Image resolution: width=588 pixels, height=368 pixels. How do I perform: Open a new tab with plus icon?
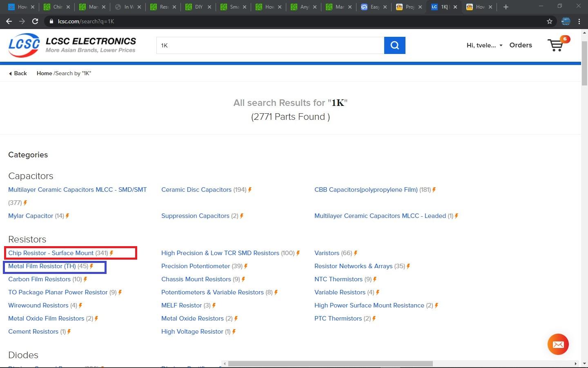click(506, 7)
